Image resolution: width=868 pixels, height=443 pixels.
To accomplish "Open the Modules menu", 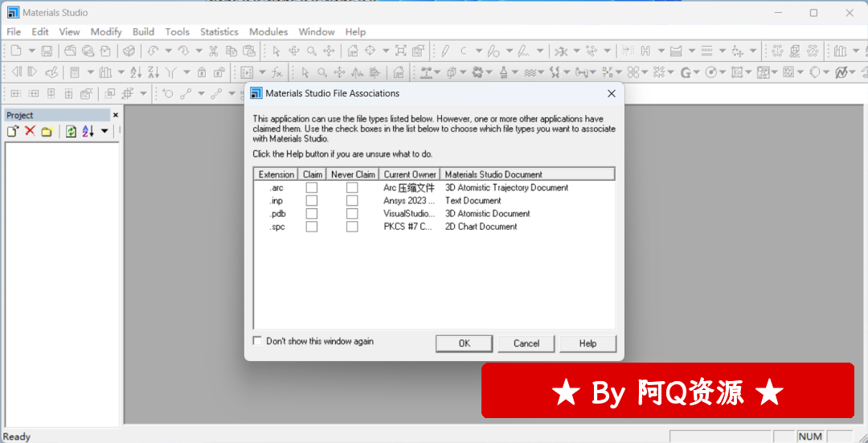I will coord(268,32).
